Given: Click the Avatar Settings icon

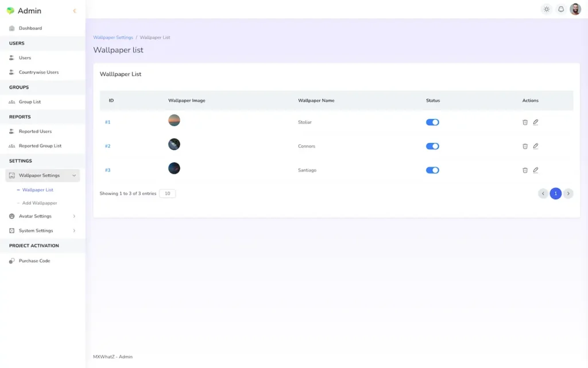Looking at the screenshot, I should (11, 216).
